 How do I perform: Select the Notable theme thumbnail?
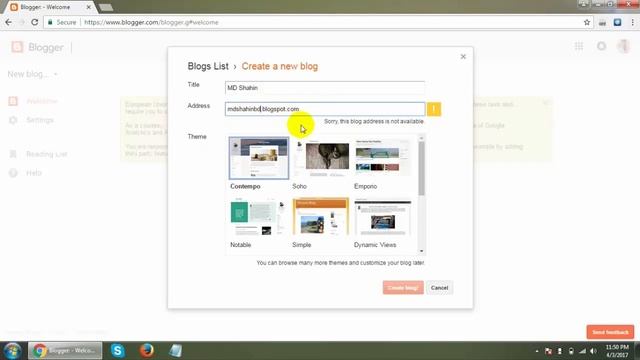258,217
